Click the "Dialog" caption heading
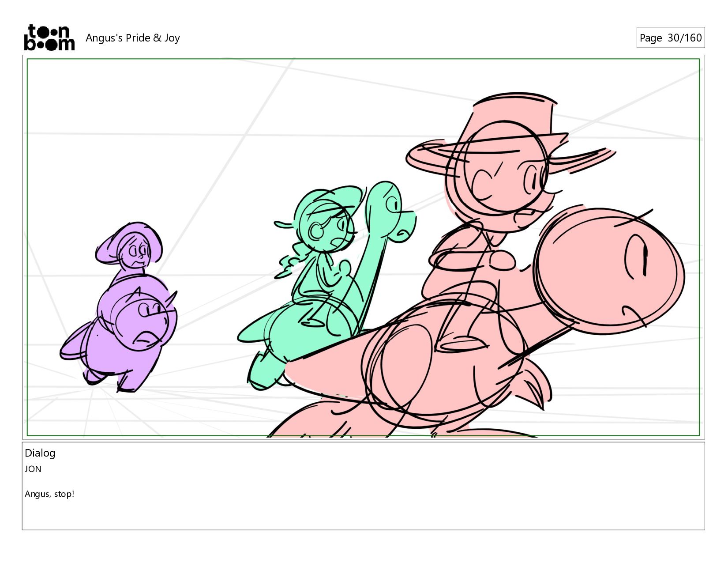Viewport: 728px width, 563px height. coord(40,453)
